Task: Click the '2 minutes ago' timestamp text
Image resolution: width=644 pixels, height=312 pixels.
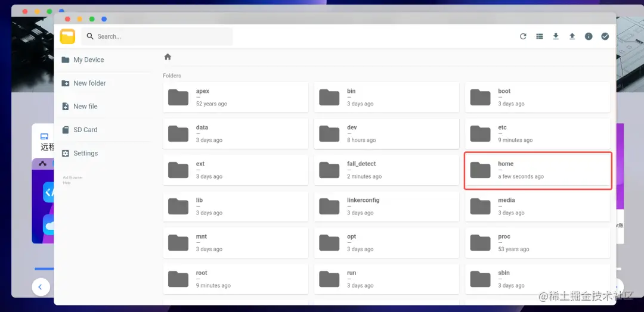Action: [364, 177]
